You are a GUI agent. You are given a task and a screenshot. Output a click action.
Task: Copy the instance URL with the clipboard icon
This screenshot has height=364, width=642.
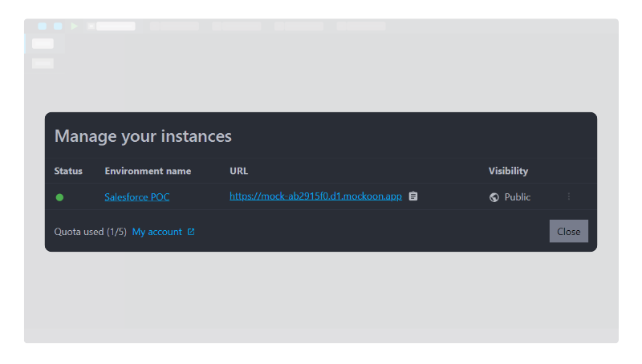(413, 196)
